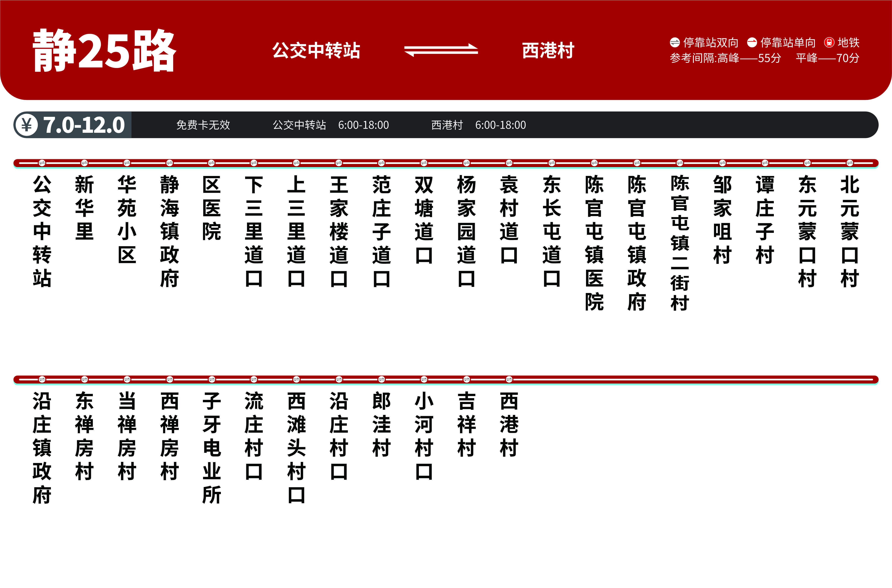
Task: Click stop marker above 公交中转站 station
Action: [x=42, y=163]
